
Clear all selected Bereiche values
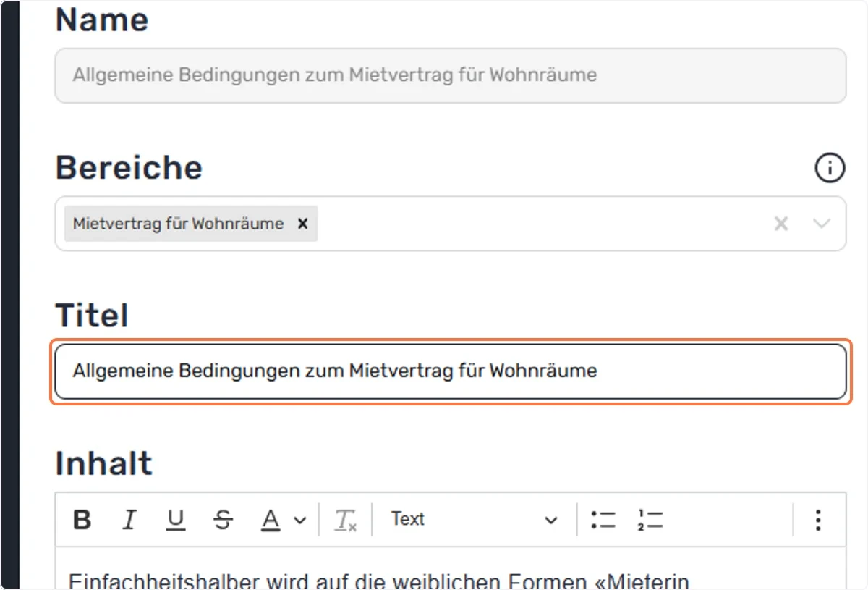pyautogui.click(x=781, y=224)
